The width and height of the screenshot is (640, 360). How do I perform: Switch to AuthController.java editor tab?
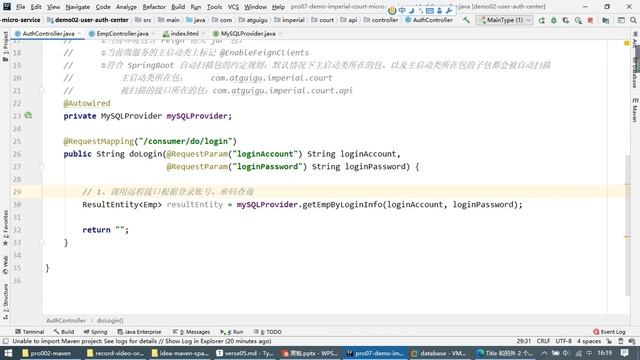click(x=48, y=33)
